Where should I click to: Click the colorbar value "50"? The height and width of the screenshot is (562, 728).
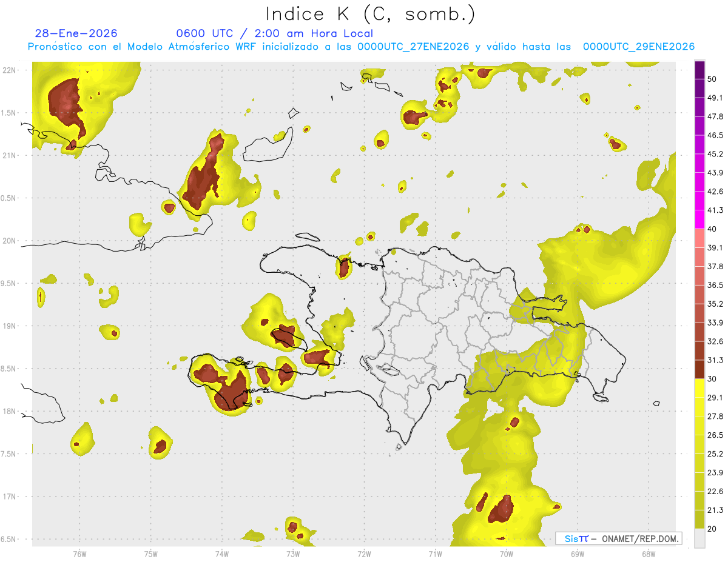[x=712, y=78]
